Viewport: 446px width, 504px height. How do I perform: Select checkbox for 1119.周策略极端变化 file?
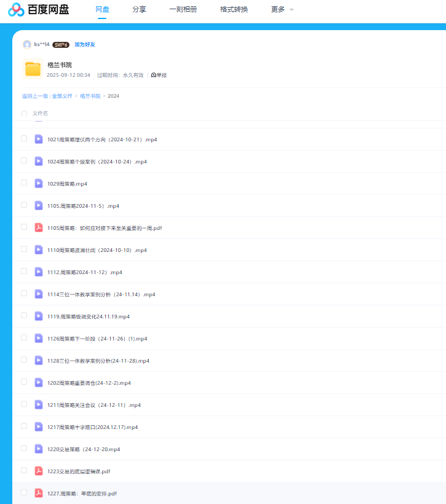24,316
